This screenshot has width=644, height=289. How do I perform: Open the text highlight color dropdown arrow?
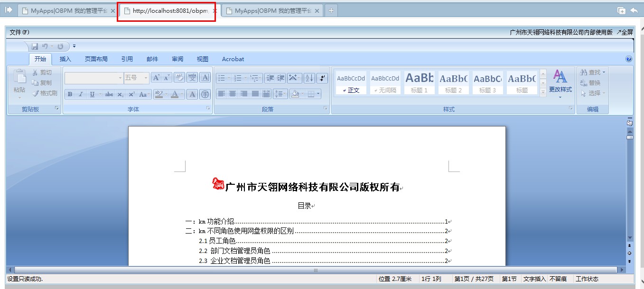tap(166, 94)
